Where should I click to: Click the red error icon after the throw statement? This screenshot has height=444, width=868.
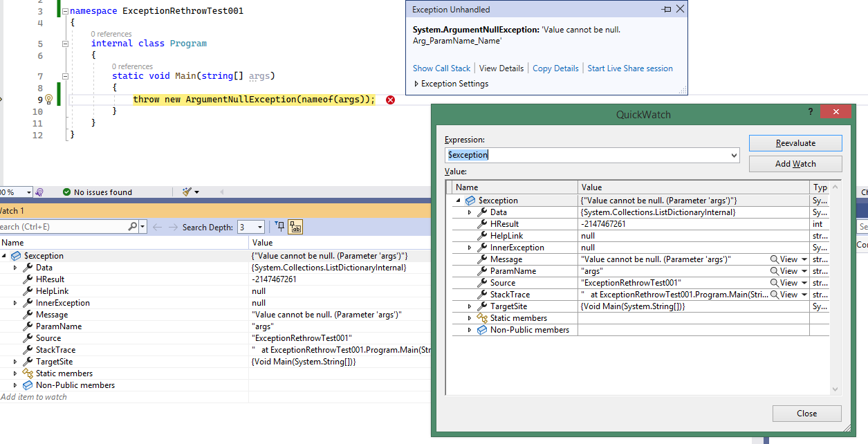point(390,100)
